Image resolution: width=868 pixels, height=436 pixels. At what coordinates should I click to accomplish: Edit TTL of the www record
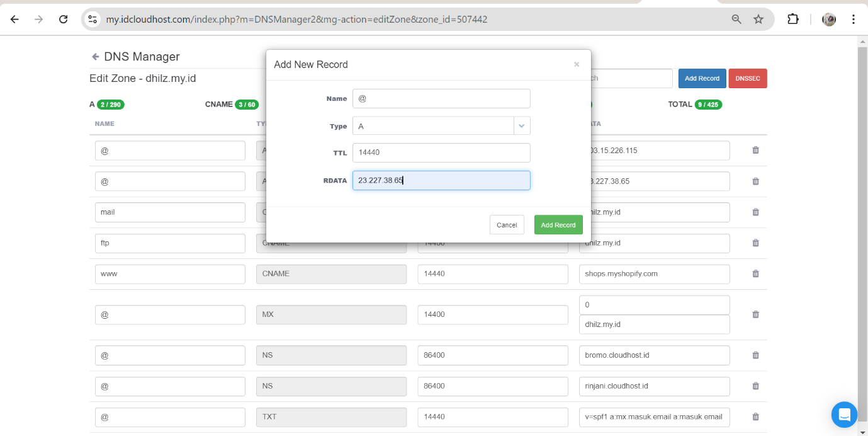(493, 274)
